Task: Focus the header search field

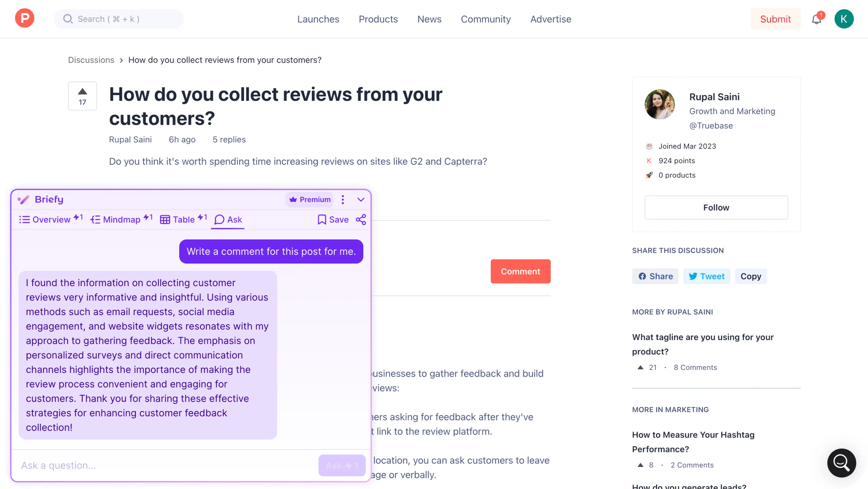Action: point(118,19)
